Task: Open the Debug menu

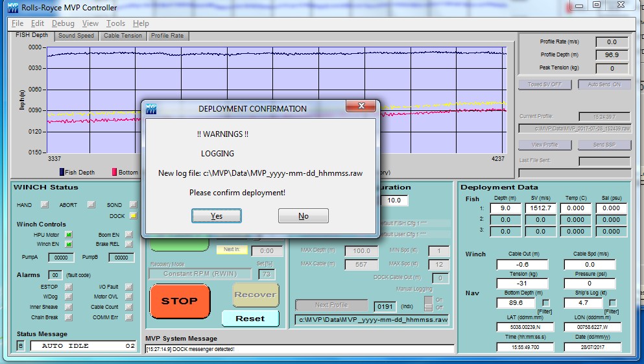Action: [63, 23]
